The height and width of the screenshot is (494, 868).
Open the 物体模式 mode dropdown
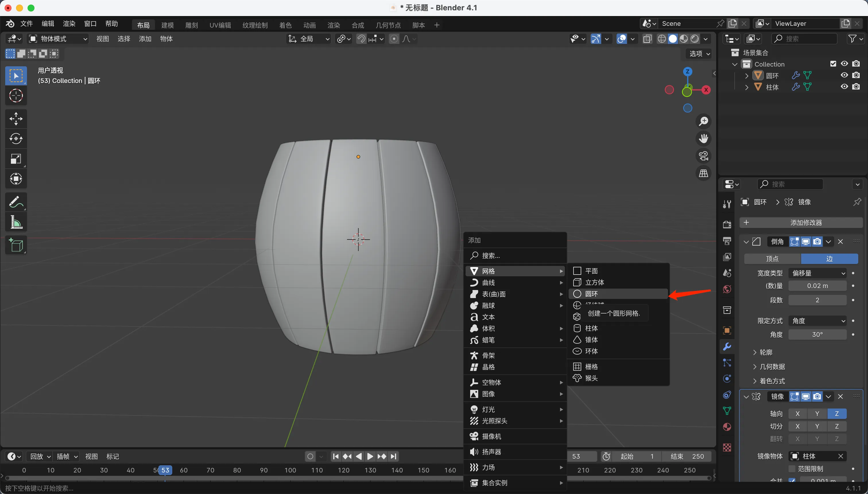click(58, 39)
